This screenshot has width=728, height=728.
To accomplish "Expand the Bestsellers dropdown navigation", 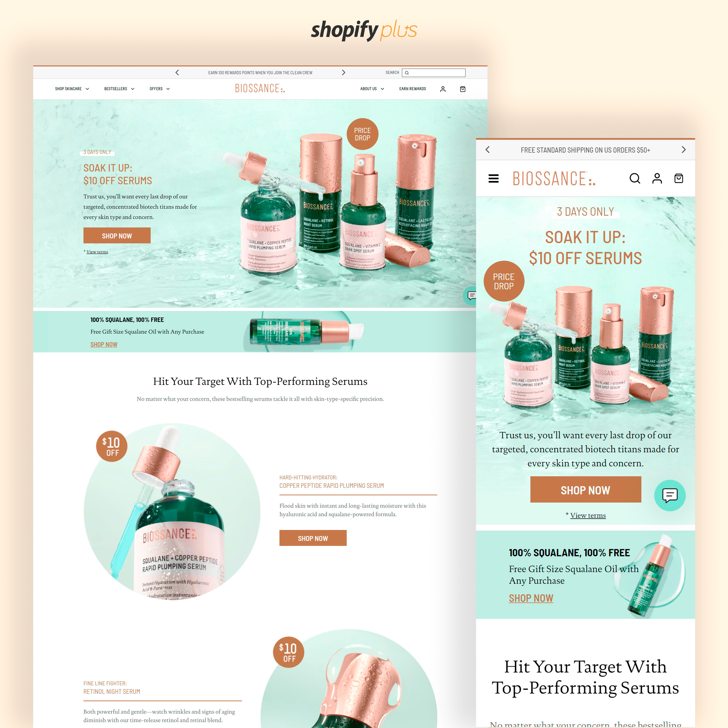I will tap(119, 89).
